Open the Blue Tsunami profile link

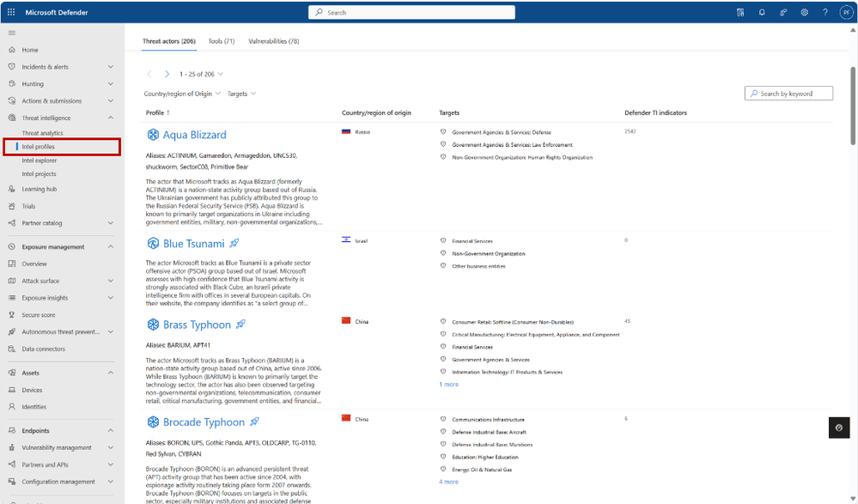194,244
